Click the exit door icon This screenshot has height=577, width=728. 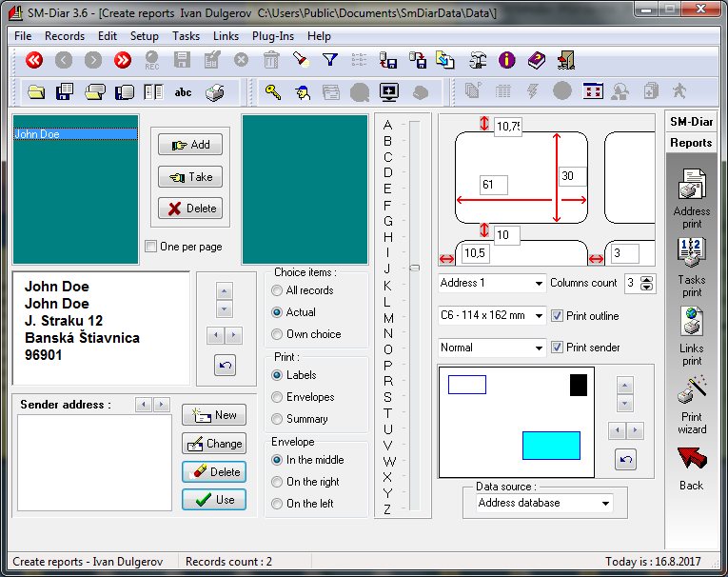(x=566, y=60)
